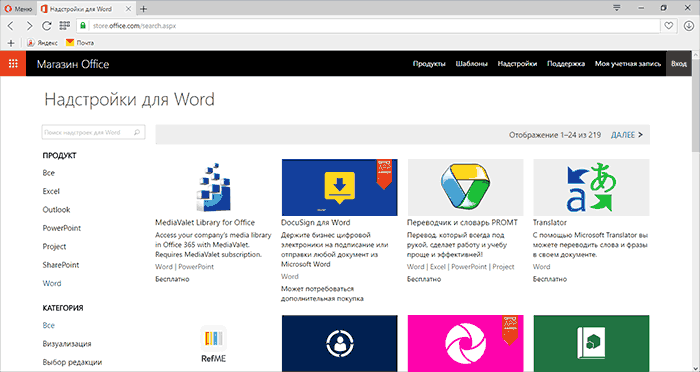Go back with the browser back arrow

pos(11,26)
